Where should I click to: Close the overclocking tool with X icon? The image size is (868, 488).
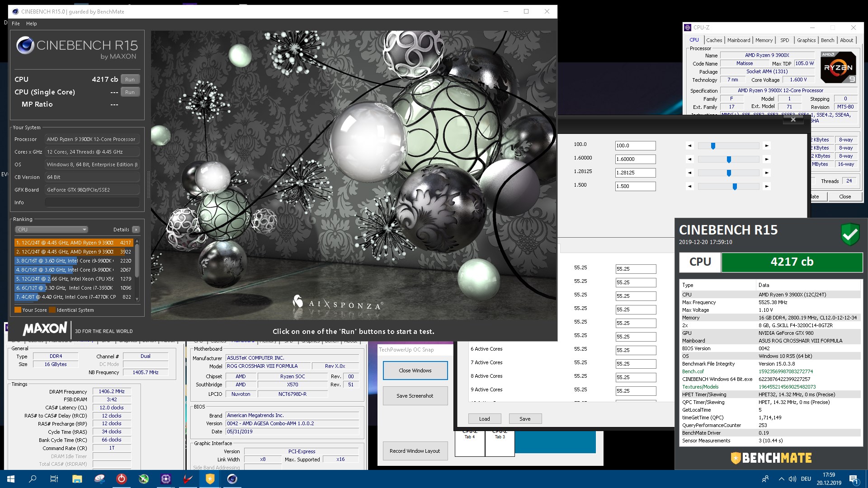[x=793, y=119]
